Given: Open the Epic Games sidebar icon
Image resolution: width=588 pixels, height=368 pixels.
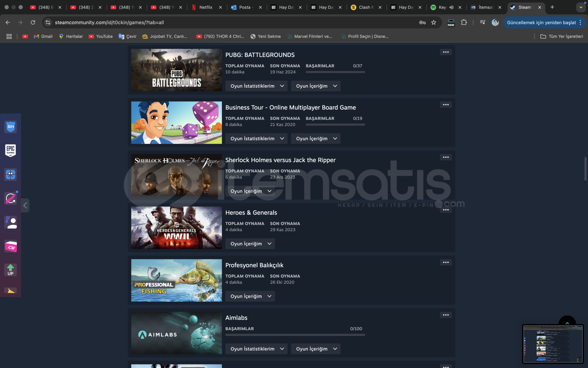Looking at the screenshot, I should coord(11,150).
